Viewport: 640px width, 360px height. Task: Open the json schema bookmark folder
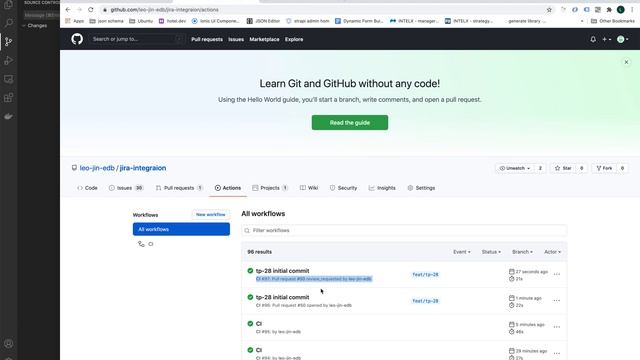pos(107,21)
